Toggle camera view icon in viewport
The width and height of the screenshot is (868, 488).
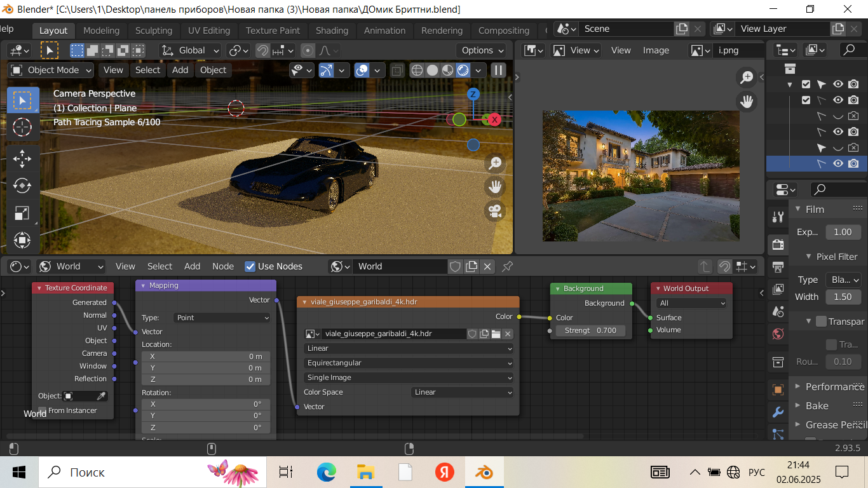495,211
